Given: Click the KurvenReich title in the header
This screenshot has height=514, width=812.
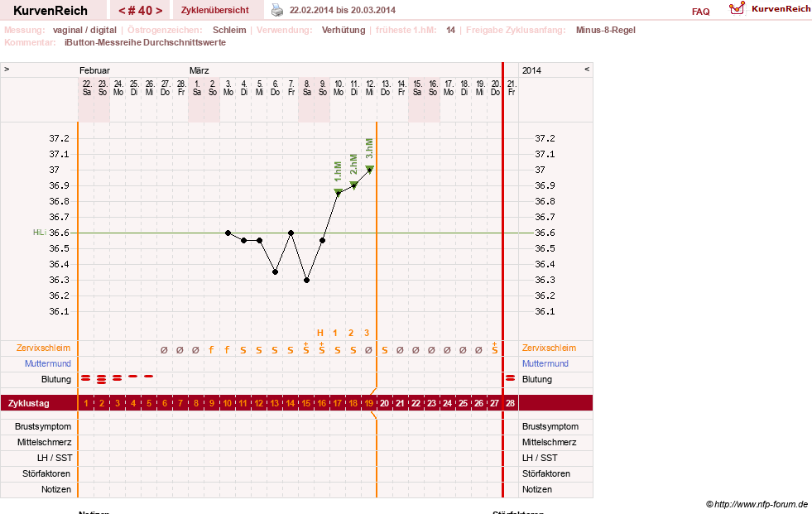Looking at the screenshot, I should pyautogui.click(x=50, y=11).
